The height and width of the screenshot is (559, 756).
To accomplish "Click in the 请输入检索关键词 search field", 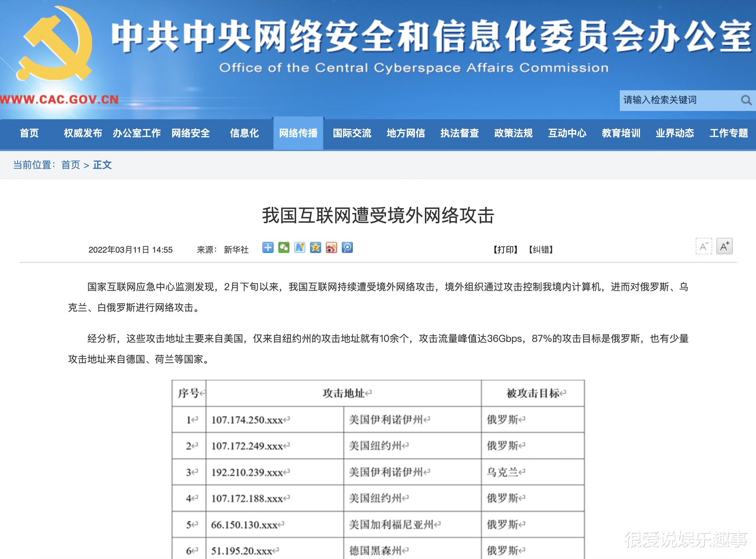I will pyautogui.click(x=679, y=100).
